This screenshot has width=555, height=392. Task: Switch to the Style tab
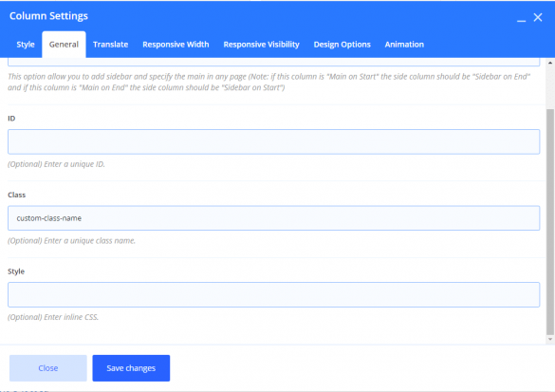click(x=26, y=45)
